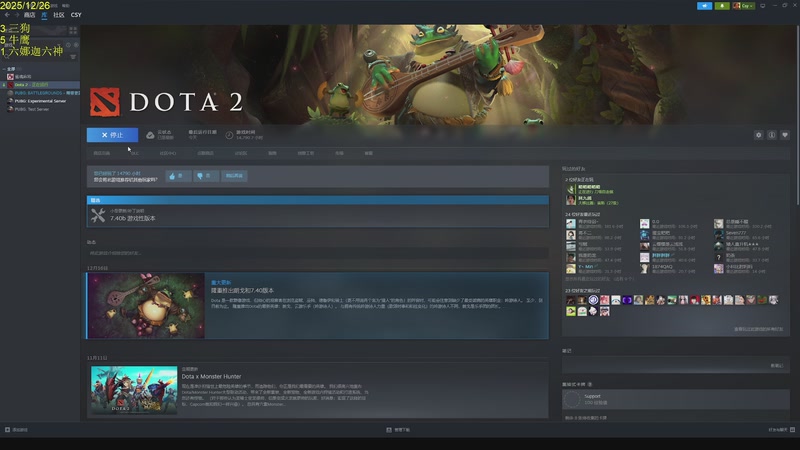Click the play time clock icon
This screenshot has height=450, width=800.
coord(229,135)
